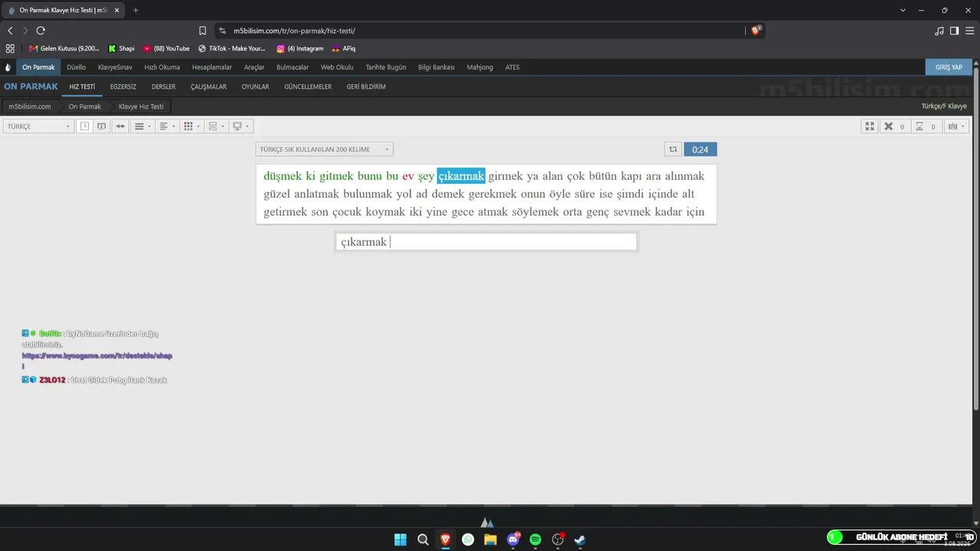Viewport: 980px width, 551px height.
Task: Select the HIZ TESTİ tab
Action: coord(82,87)
